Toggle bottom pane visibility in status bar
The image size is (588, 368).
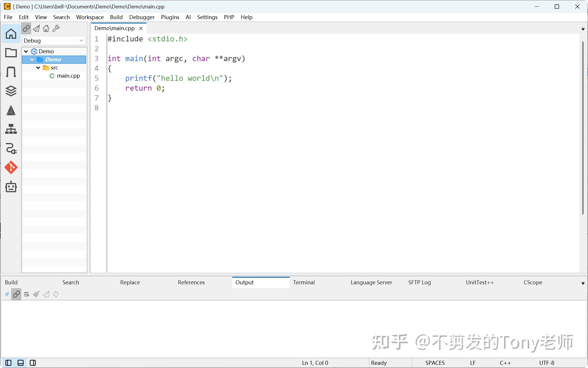point(21,363)
